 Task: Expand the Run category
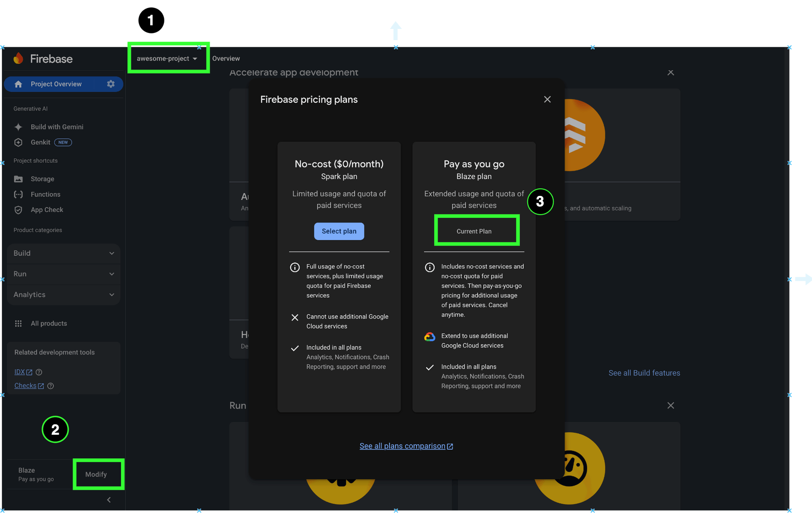[63, 274]
